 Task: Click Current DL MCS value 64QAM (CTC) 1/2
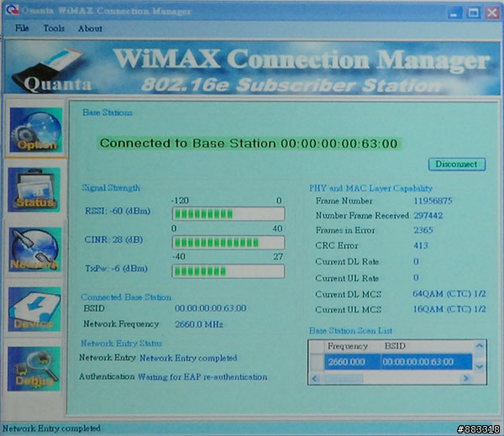coord(449,294)
